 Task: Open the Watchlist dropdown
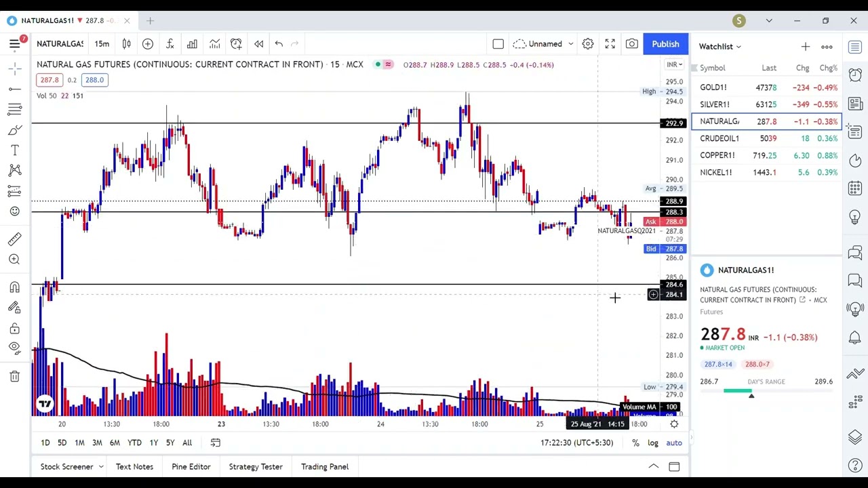[720, 47]
